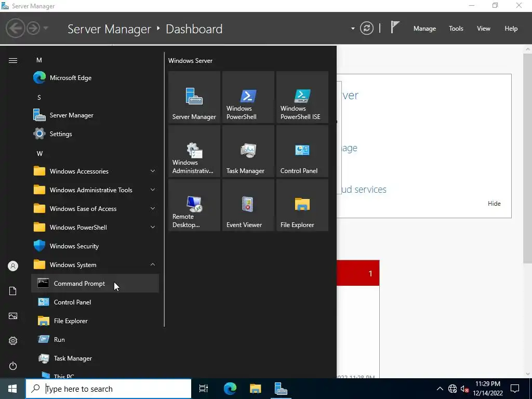This screenshot has height=399, width=532.
Task: Open the Windows PowerShell tile
Action: coord(248,97)
